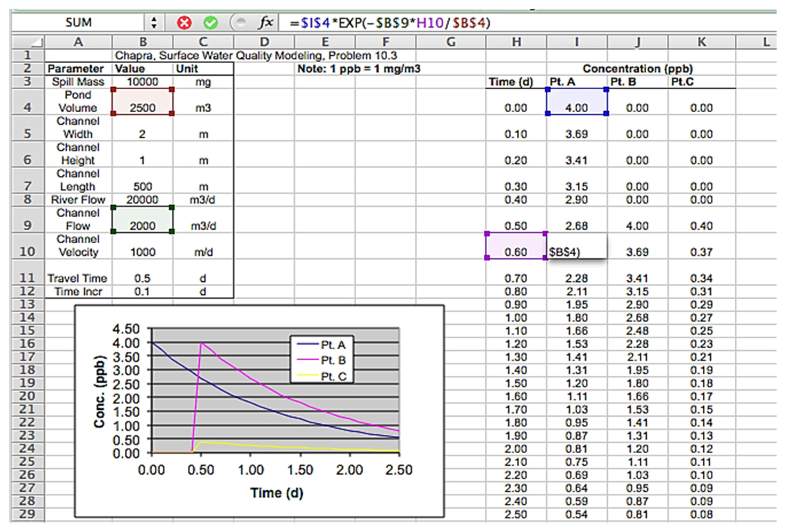The image size is (788, 532).
Task: Select column H header
Action: [516, 42]
